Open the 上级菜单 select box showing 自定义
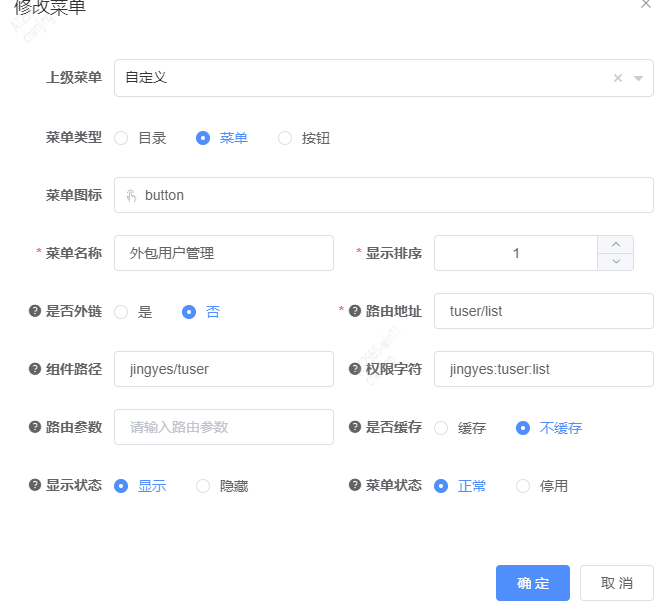This screenshot has height=612, width=670. point(383,78)
